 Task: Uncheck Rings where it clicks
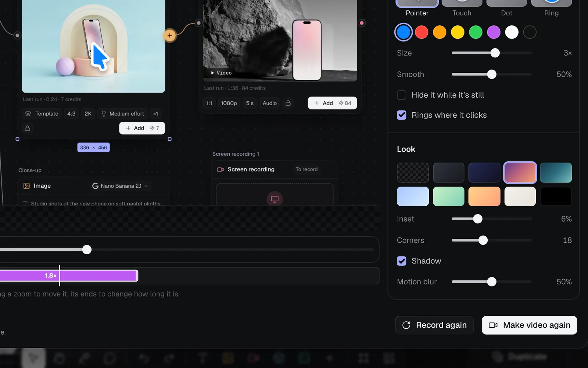[x=402, y=115]
